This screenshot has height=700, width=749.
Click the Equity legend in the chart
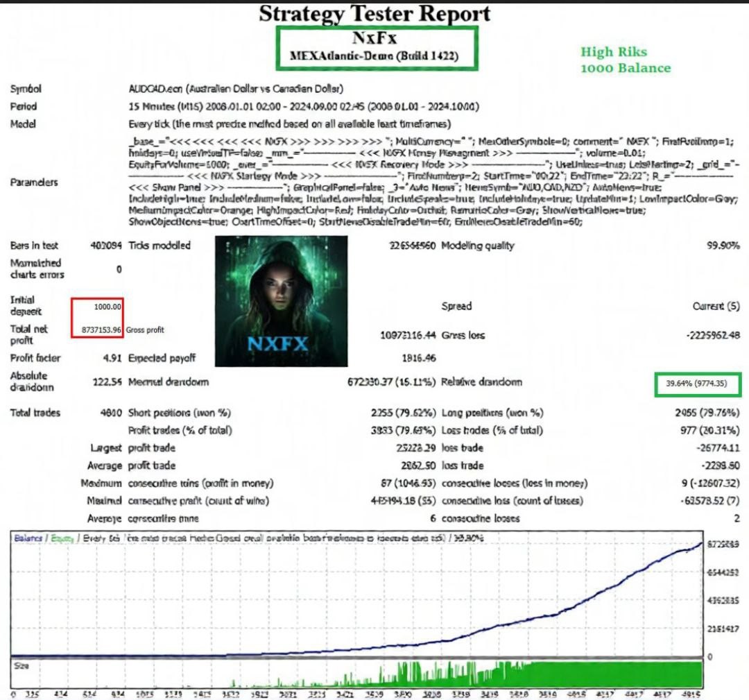pyautogui.click(x=62, y=538)
